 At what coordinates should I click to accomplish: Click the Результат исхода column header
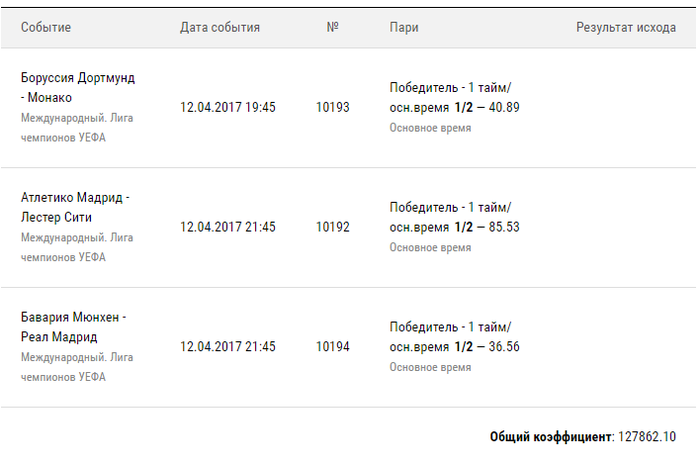(626, 28)
